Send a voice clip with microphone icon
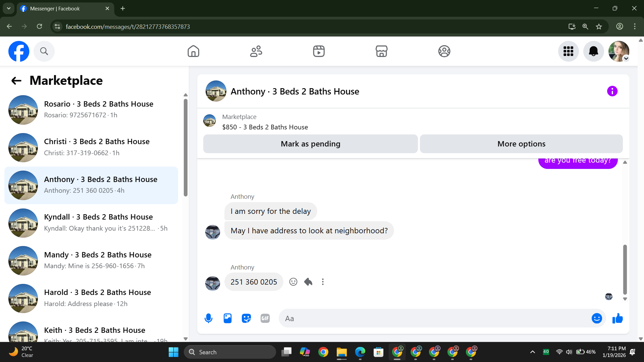The width and height of the screenshot is (644, 362). pos(208,318)
